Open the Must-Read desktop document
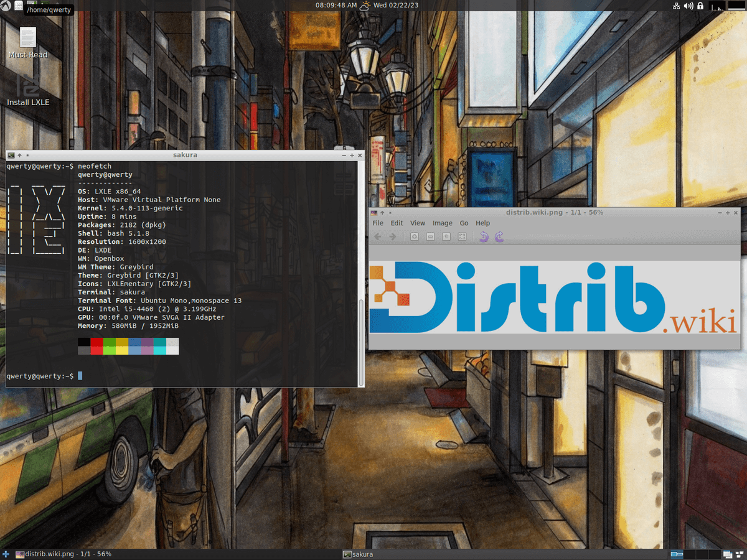 point(28,42)
